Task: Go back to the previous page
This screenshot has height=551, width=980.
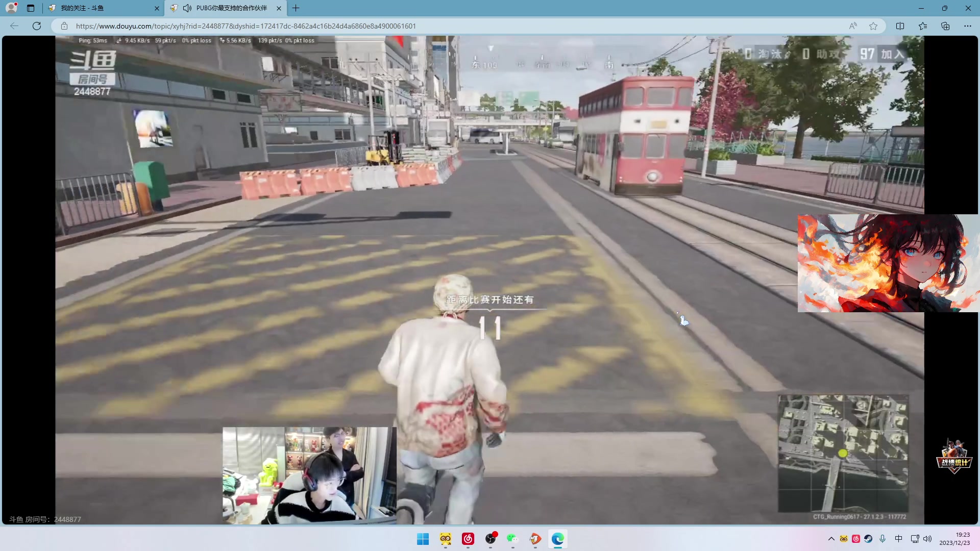Action: 14,26
